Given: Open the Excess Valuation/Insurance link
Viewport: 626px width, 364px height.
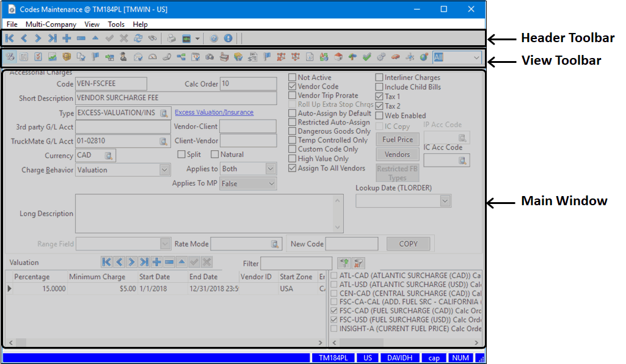Looking at the screenshot, I should tap(214, 112).
